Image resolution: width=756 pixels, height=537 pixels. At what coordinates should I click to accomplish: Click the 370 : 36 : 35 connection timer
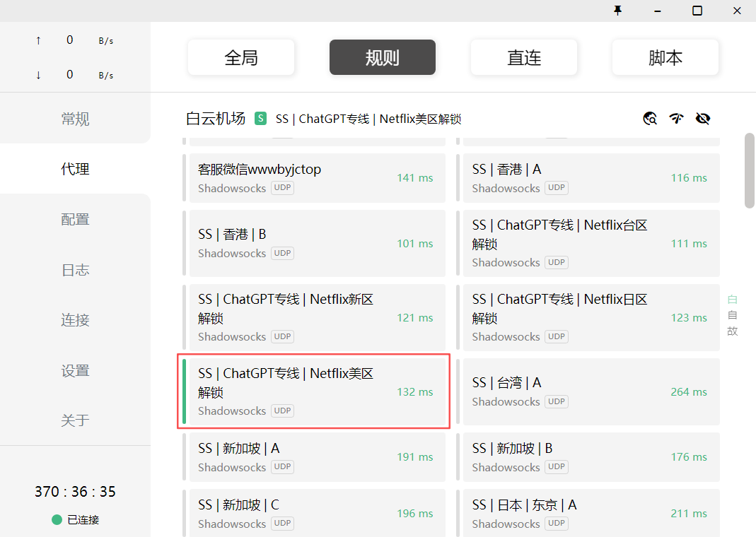[75, 491]
